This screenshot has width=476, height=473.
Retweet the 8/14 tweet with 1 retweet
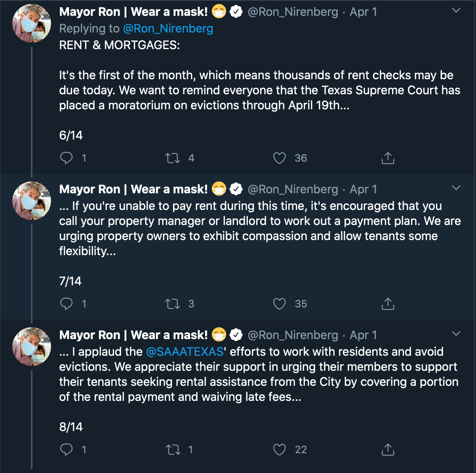point(173,450)
